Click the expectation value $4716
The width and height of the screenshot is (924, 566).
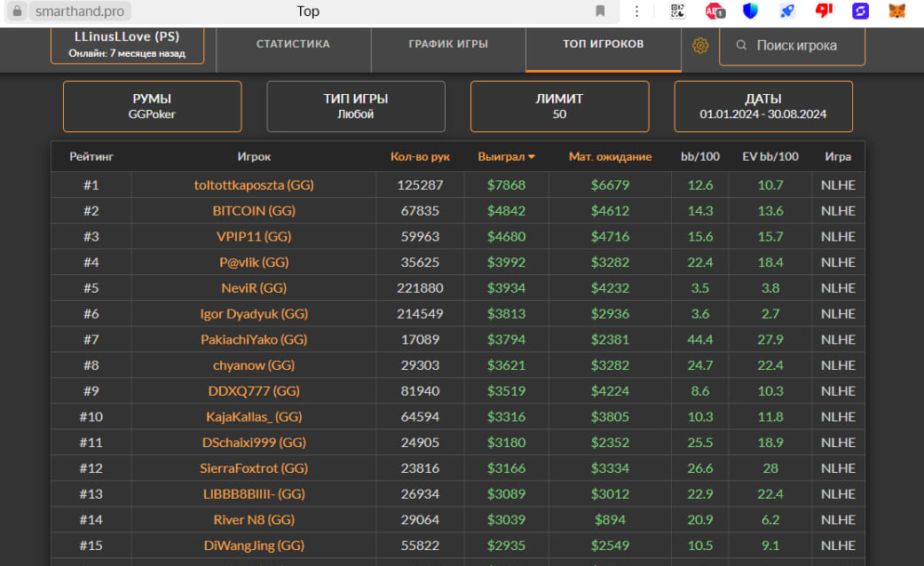coord(610,237)
